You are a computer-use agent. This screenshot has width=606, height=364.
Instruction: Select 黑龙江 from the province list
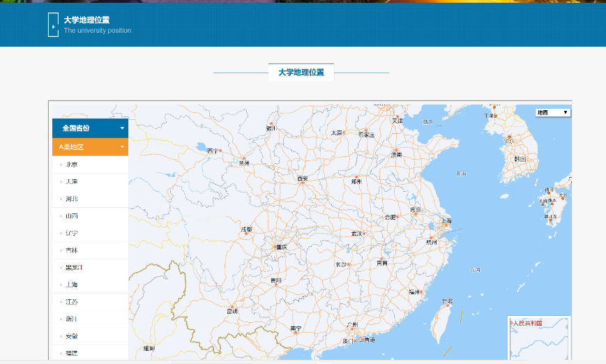pyautogui.click(x=75, y=268)
